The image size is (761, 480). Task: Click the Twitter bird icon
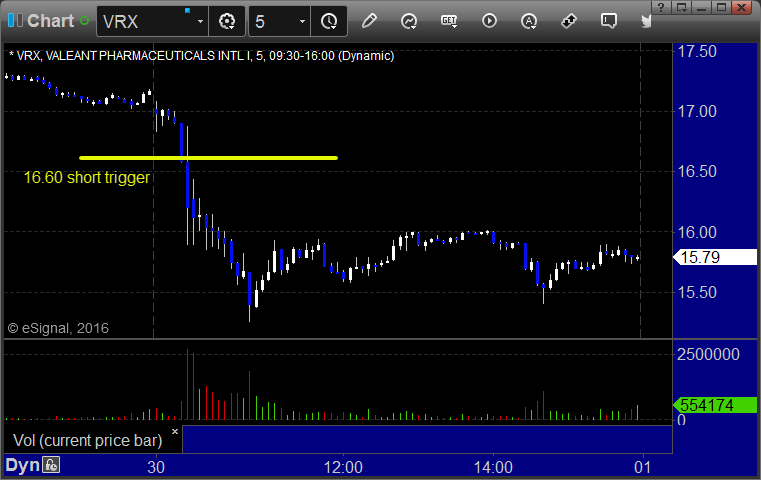646,21
